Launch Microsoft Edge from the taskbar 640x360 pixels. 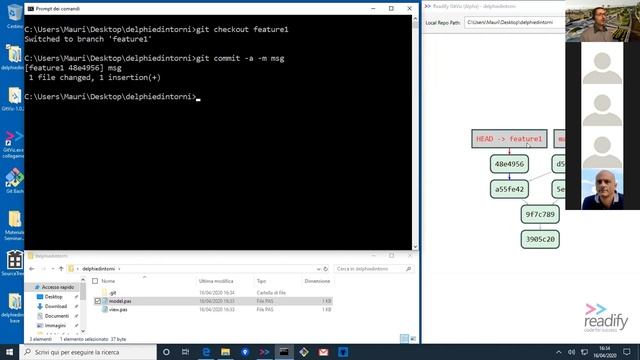tap(206, 352)
